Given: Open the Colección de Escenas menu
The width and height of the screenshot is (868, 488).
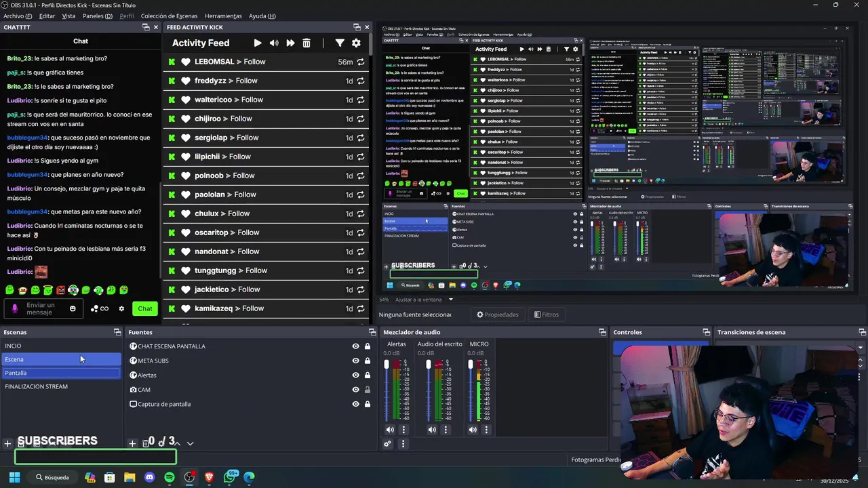Looking at the screenshot, I should [170, 16].
